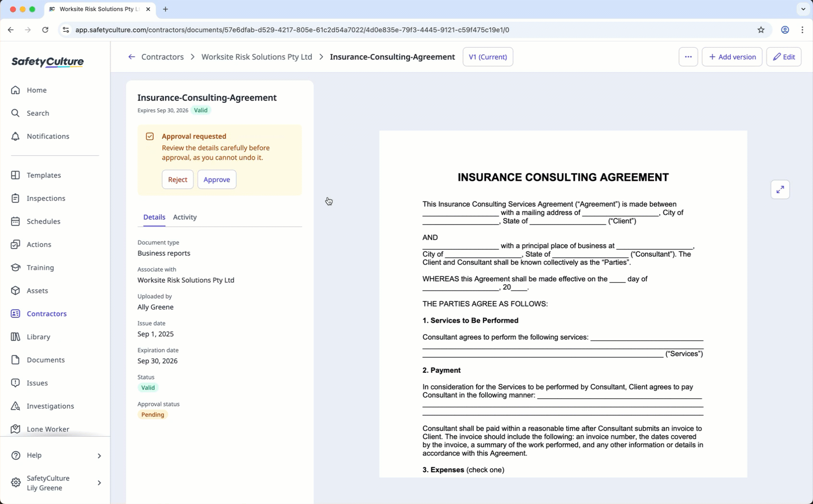The width and height of the screenshot is (813, 504).
Task: Go to Contractors breadcrumb link
Action: [x=163, y=57]
